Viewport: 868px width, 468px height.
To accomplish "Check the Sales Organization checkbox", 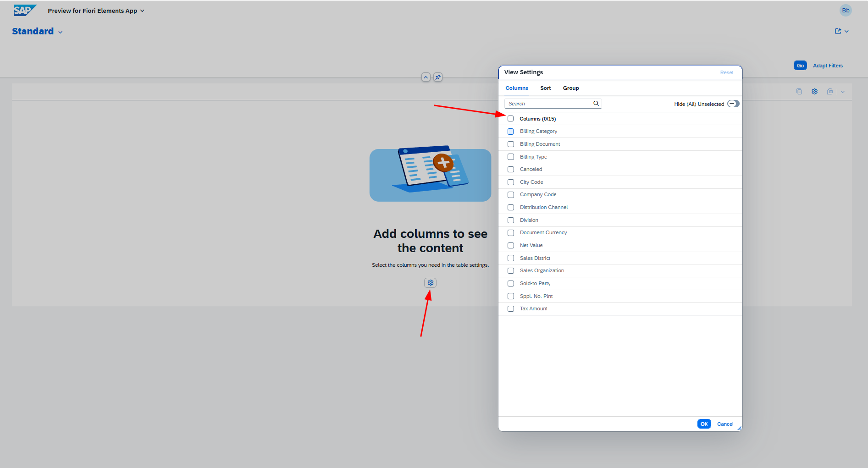I will click(x=510, y=271).
